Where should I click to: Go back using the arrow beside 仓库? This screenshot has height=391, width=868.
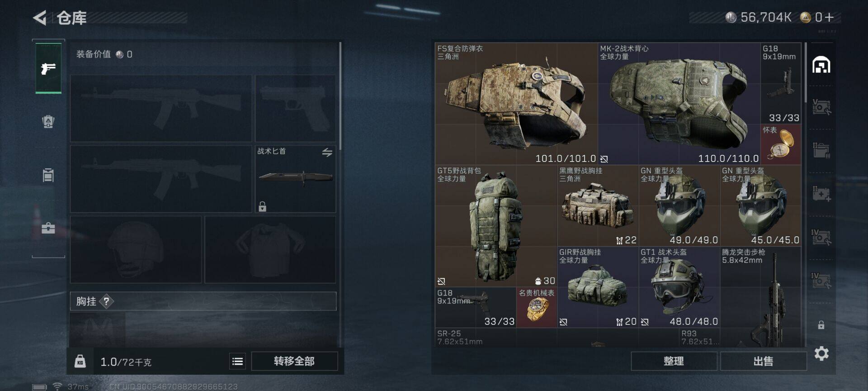click(40, 18)
